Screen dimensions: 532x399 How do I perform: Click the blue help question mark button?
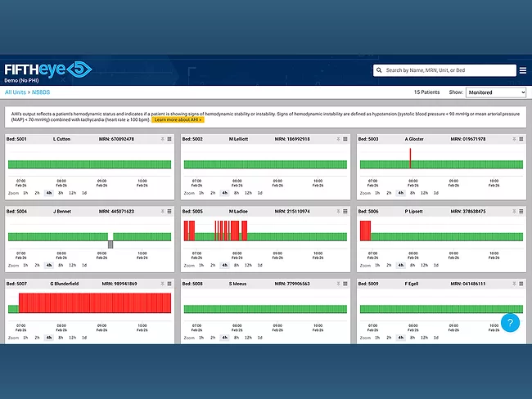[x=510, y=323]
